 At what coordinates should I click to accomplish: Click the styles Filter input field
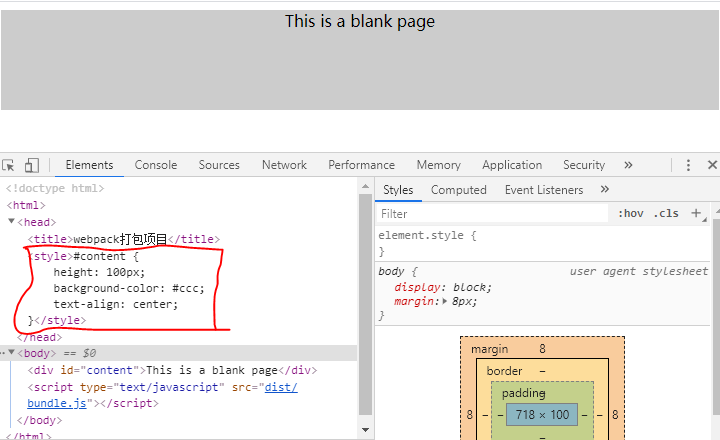(x=492, y=214)
